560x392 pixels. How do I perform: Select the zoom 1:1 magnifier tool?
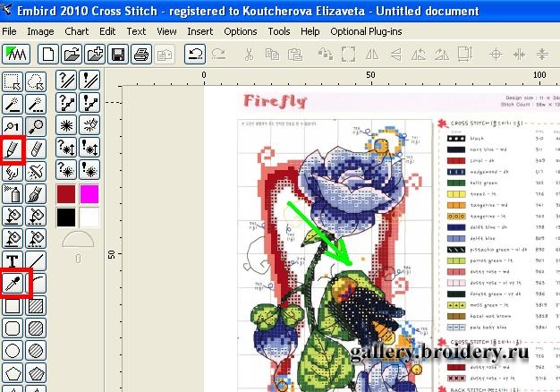pos(13,126)
